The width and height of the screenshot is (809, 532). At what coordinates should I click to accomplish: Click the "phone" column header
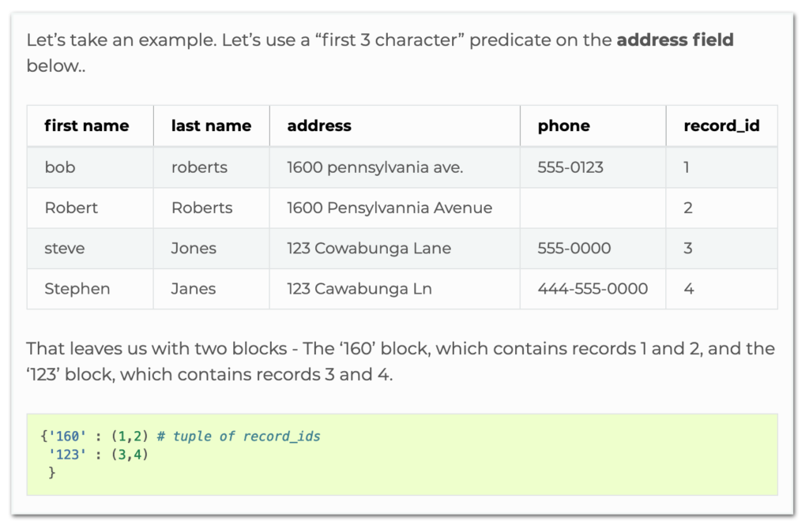tap(563, 126)
